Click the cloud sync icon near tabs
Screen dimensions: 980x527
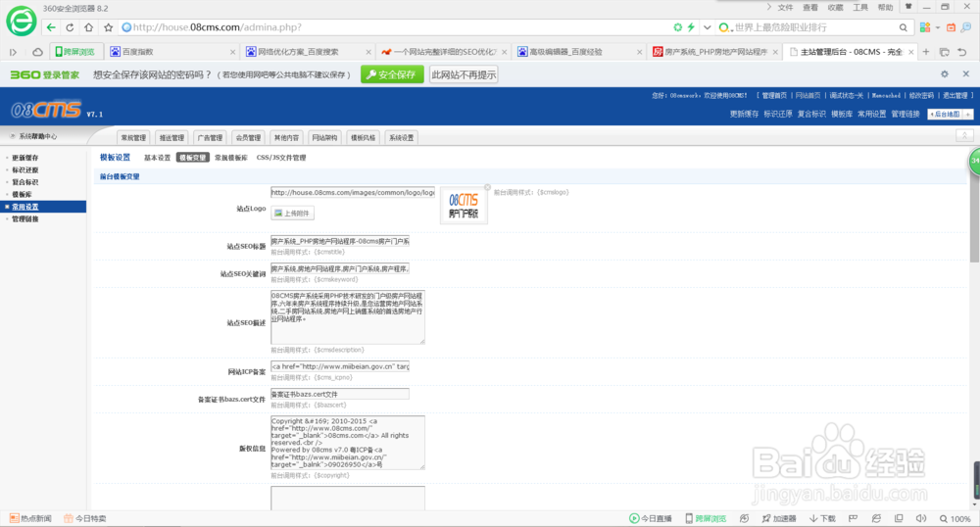coord(37,52)
